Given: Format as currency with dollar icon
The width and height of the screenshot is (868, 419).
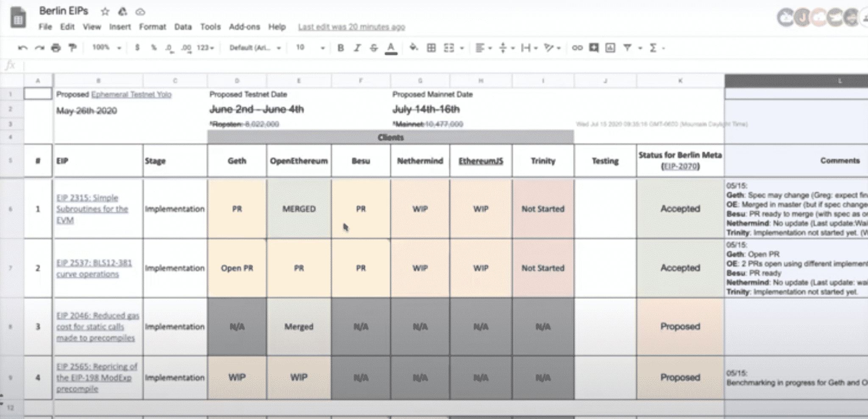Looking at the screenshot, I should click(x=137, y=47).
